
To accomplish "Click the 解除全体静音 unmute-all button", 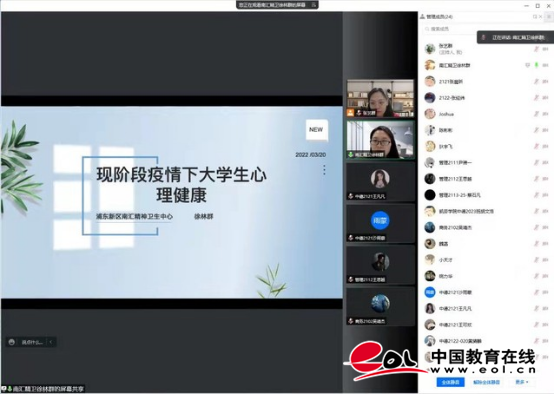I will [486, 382].
